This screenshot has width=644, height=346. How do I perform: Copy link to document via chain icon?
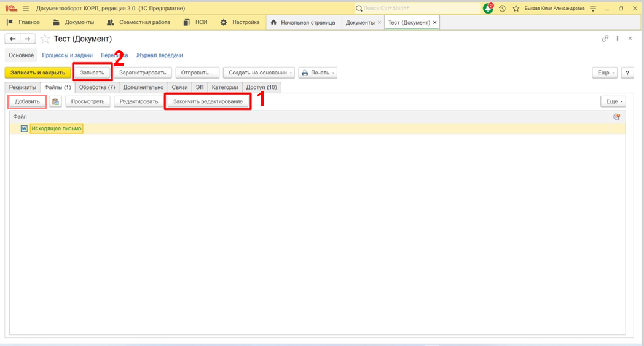click(605, 39)
